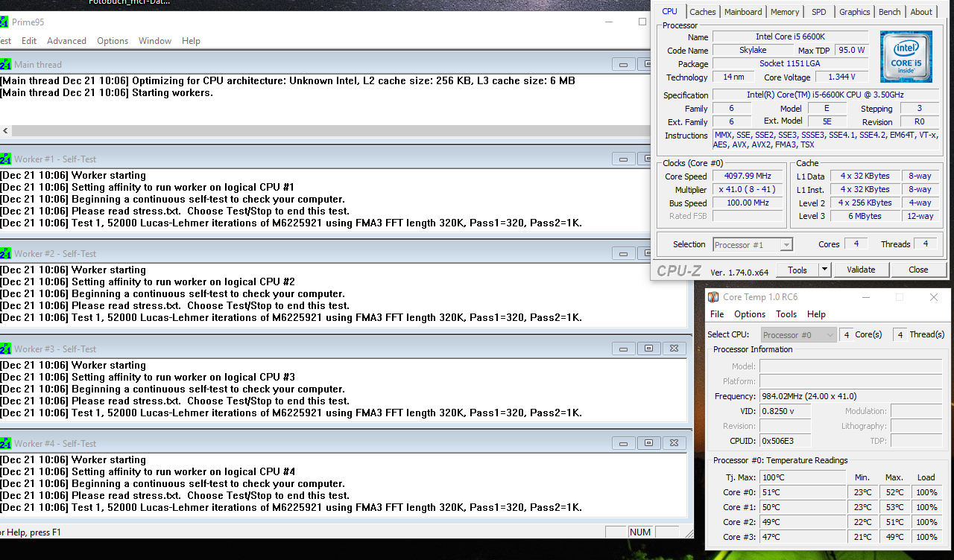Minimize the Core Temp window
Viewport: 954px width, 560px height.
(865, 297)
